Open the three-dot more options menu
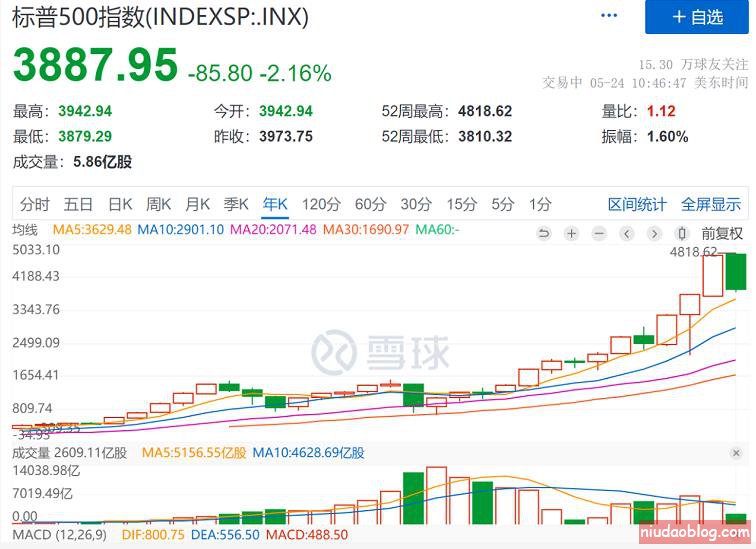This screenshot has height=549, width=756. point(609,15)
